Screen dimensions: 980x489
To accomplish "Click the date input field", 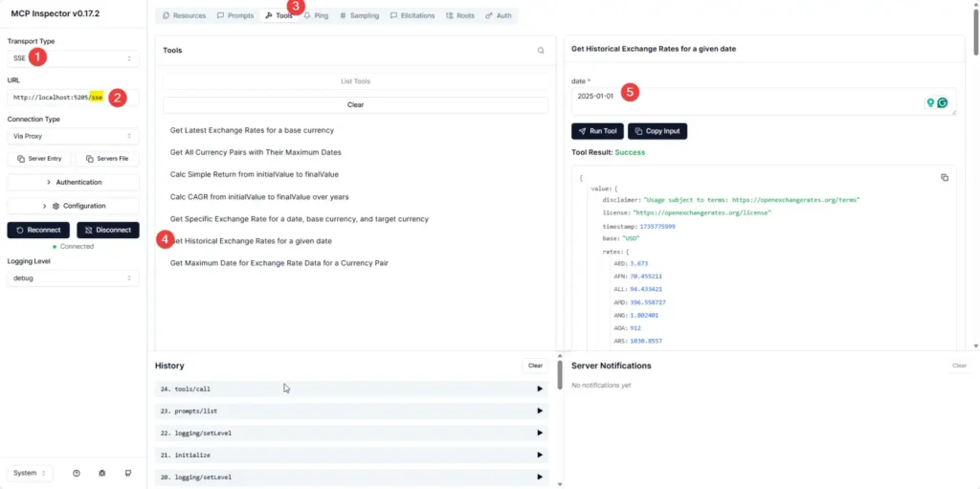I will (746, 101).
